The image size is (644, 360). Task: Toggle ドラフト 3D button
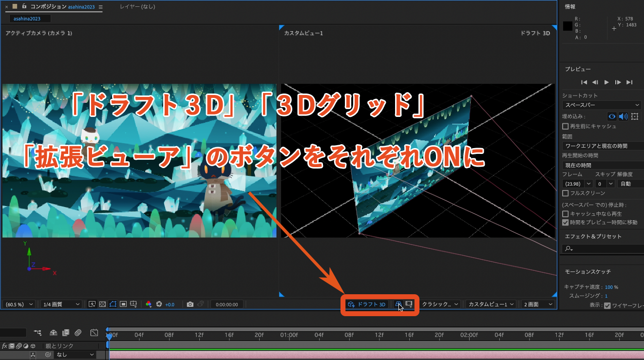click(x=367, y=304)
